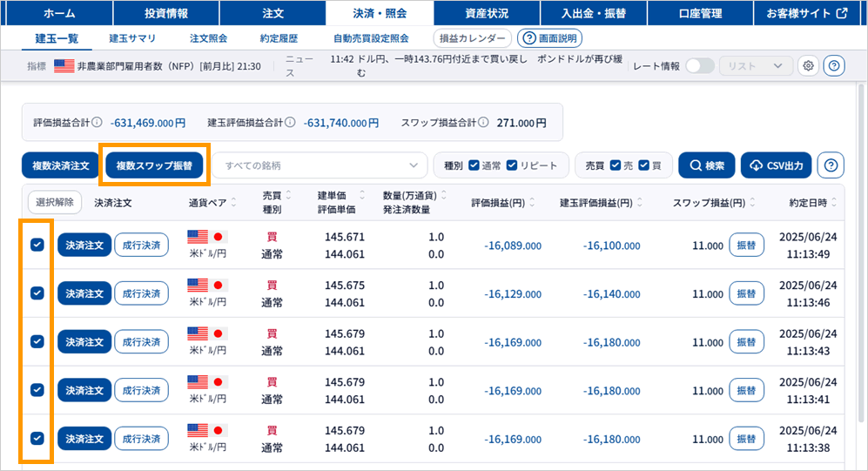
Task: Open settings gear icon near rate info
Action: coord(808,66)
